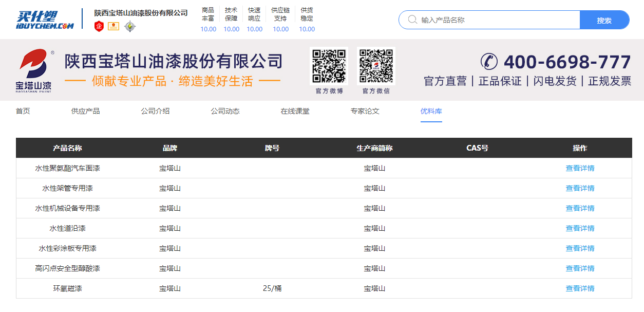View details for 水性架管专用漆

[x=580, y=188]
